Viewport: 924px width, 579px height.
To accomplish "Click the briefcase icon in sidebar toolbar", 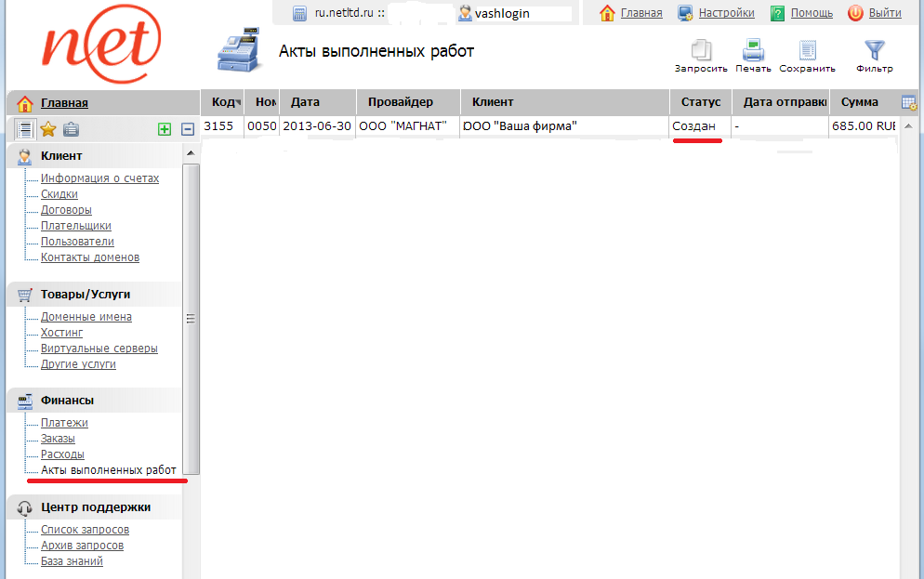I will click(71, 129).
